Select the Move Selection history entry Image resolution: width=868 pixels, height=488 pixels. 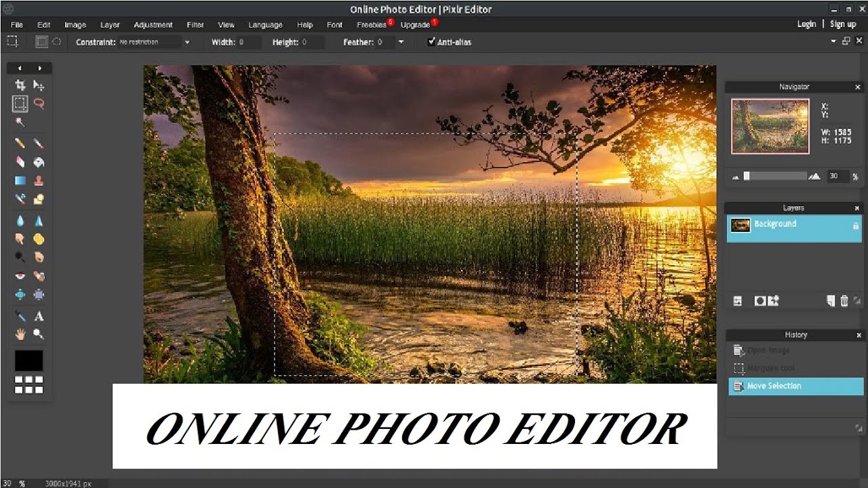(x=795, y=386)
